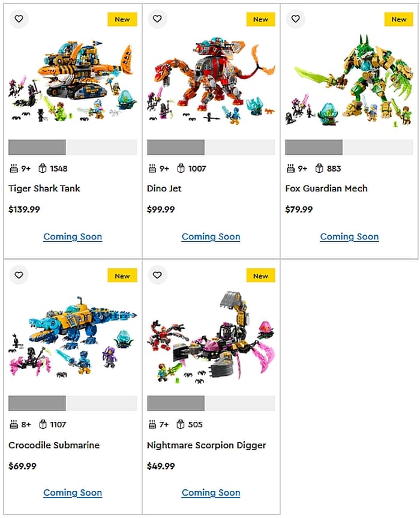Click the New badge on Dino Jet
The height and width of the screenshot is (518, 420).
coord(260,19)
